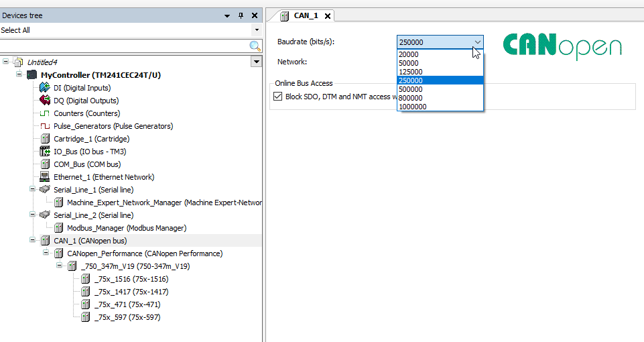Viewport: 644px width, 342px height.
Task: Close the Devices tree panel
Action: pos(255,15)
